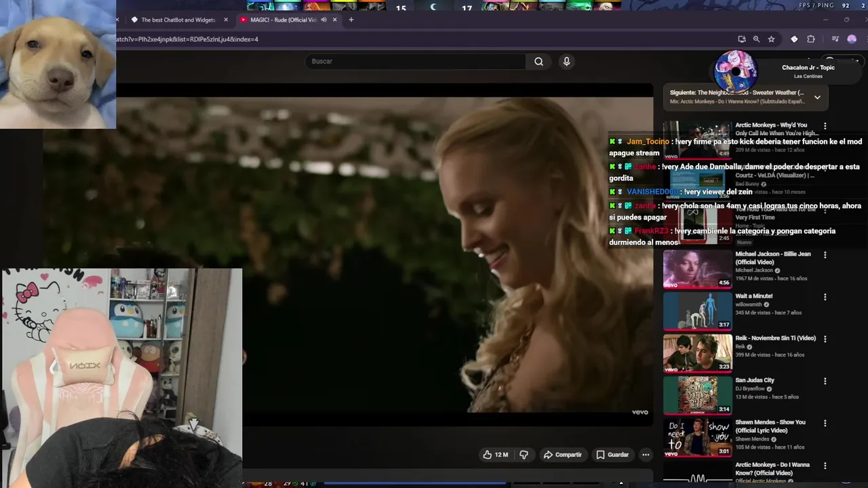Open options menu for Do I Wanna Know?

(x=825, y=466)
